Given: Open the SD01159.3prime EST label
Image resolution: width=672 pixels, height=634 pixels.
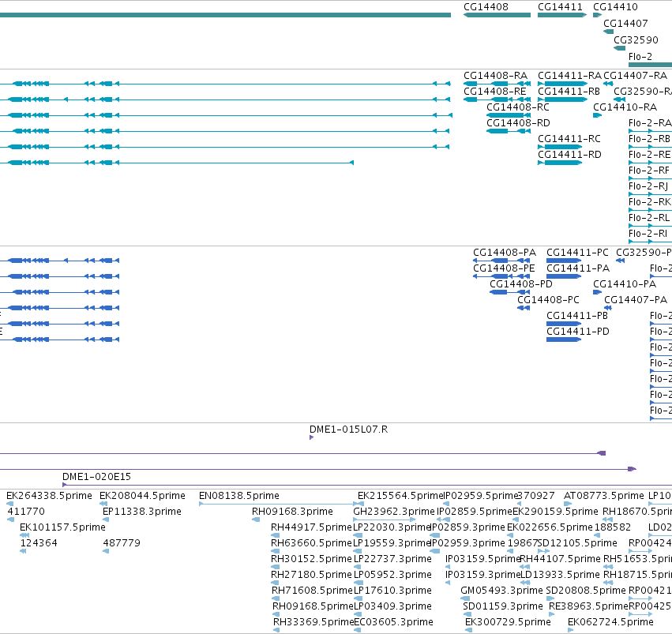Looking at the screenshot, I should point(503,606).
